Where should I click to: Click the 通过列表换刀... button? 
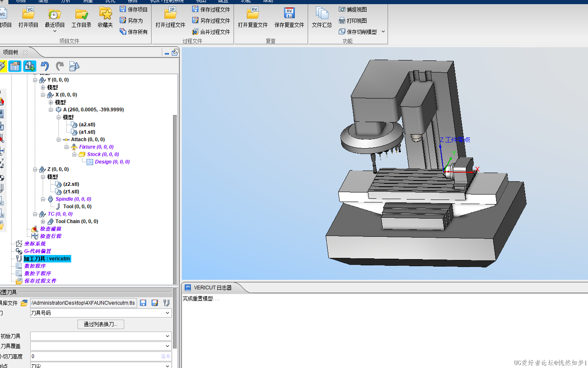[x=101, y=324]
